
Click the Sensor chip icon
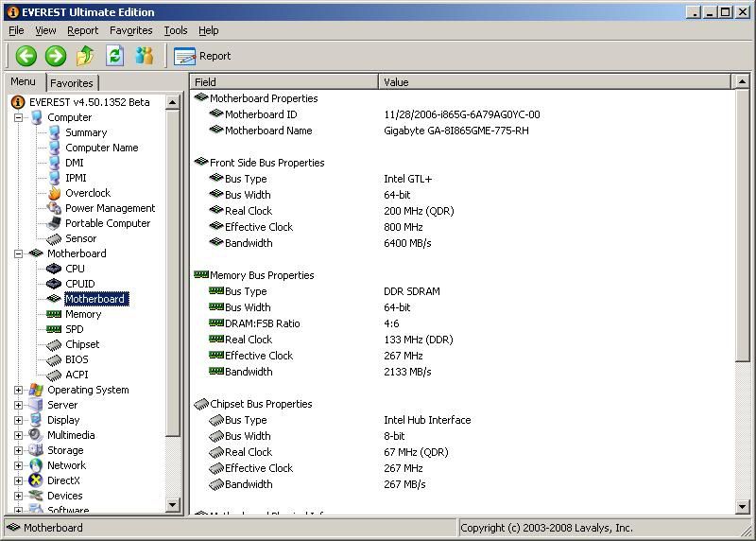pos(54,238)
